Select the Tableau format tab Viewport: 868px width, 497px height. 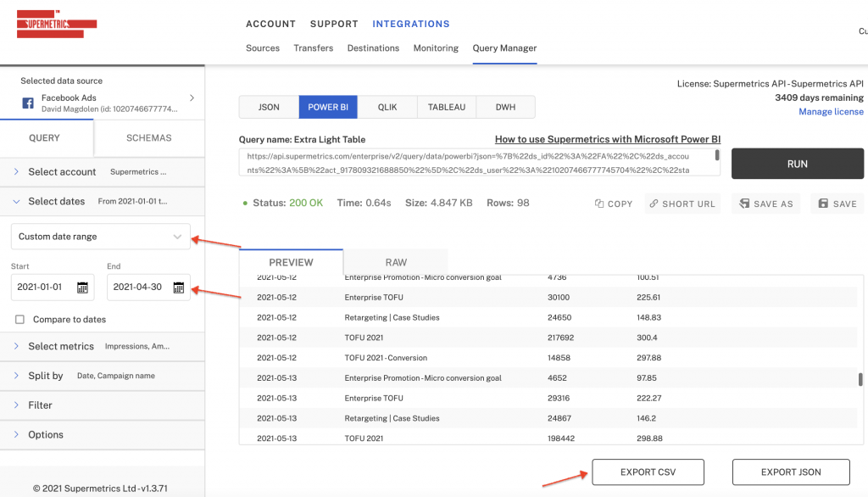point(446,108)
